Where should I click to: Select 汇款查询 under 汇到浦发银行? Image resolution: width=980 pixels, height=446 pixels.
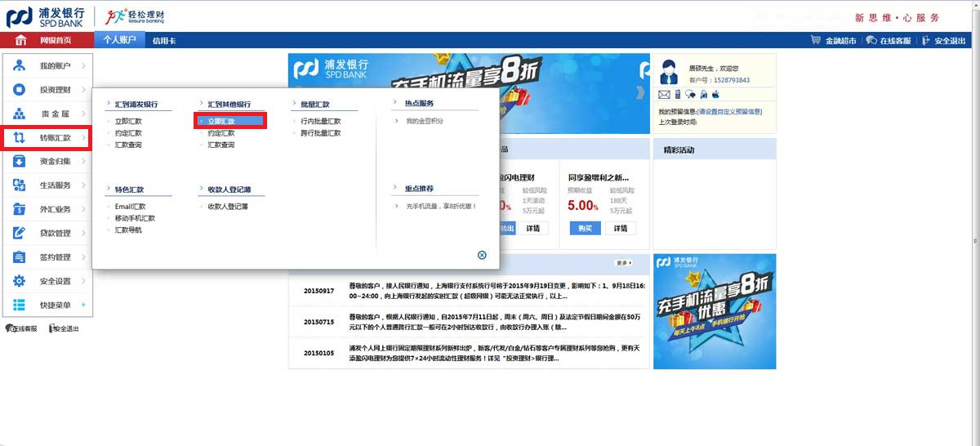[128, 145]
